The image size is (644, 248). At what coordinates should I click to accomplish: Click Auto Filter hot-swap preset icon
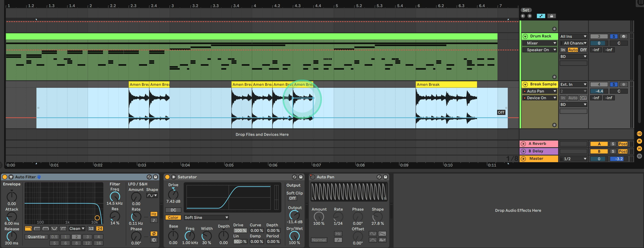(x=149, y=177)
